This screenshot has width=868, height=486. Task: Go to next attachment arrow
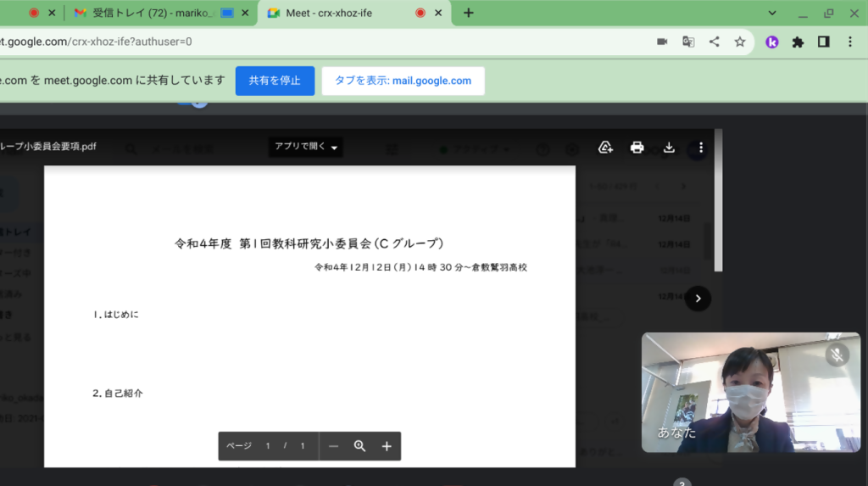[x=698, y=299]
